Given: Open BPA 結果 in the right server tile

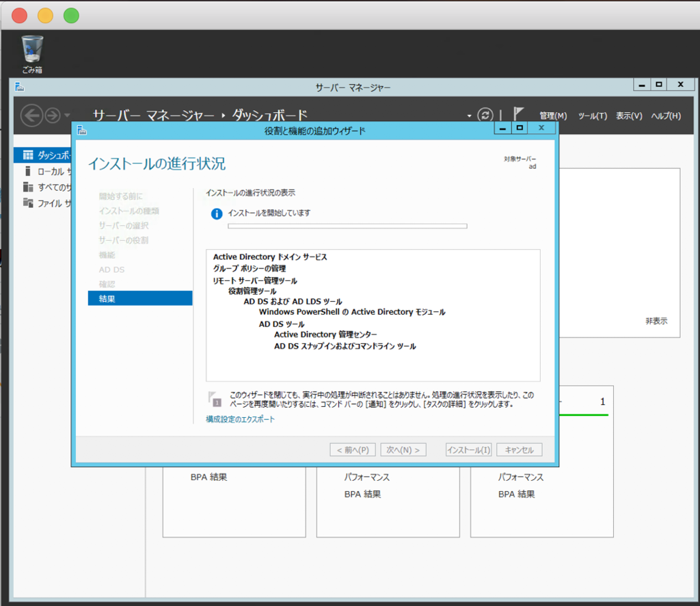Looking at the screenshot, I should 517,494.
